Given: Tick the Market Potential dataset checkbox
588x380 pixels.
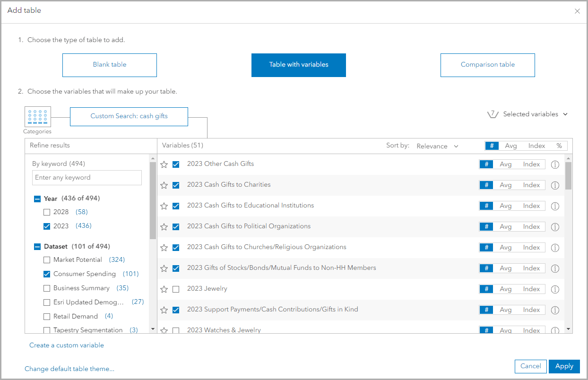Looking at the screenshot, I should [47, 260].
